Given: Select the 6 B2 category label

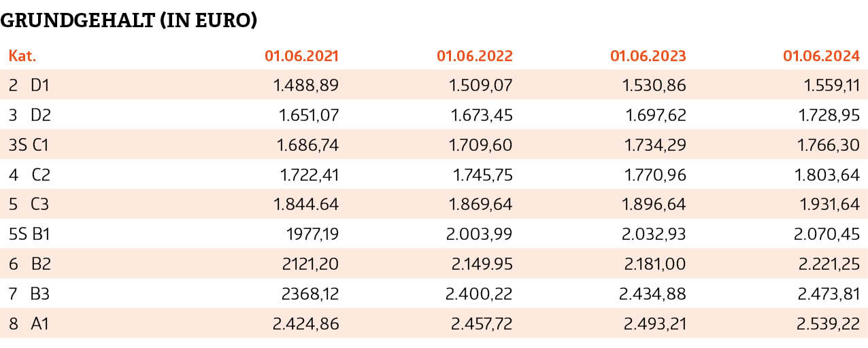Looking at the screenshot, I should [x=30, y=265].
